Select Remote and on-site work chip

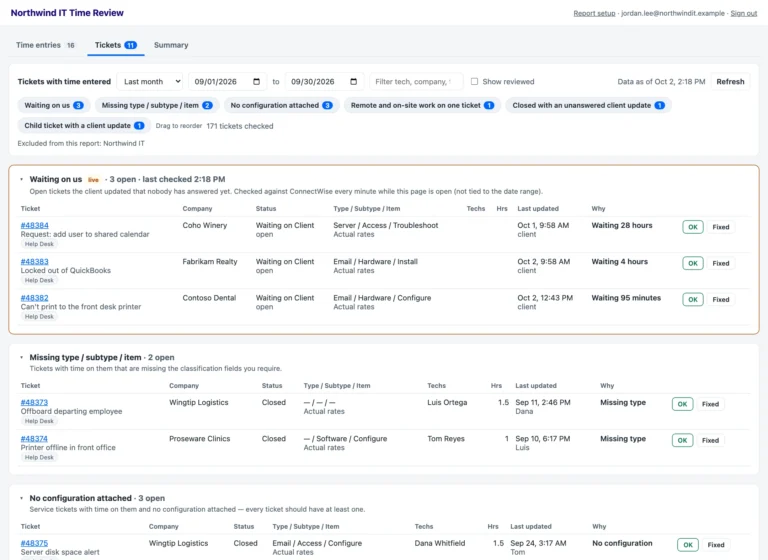point(422,105)
